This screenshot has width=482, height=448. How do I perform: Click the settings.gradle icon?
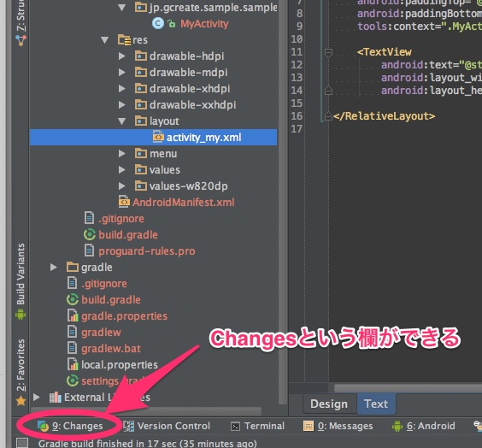(x=73, y=380)
